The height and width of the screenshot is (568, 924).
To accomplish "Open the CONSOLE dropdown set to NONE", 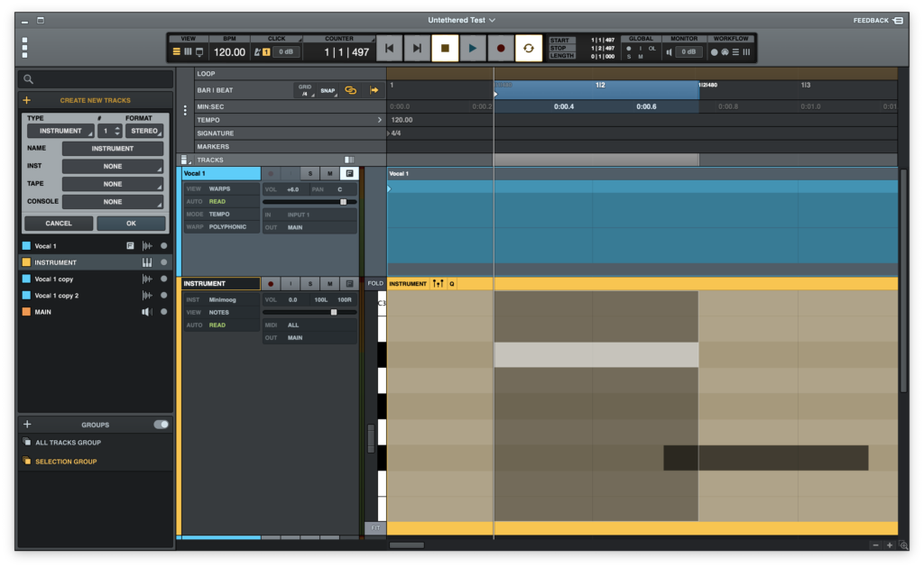I will (113, 202).
